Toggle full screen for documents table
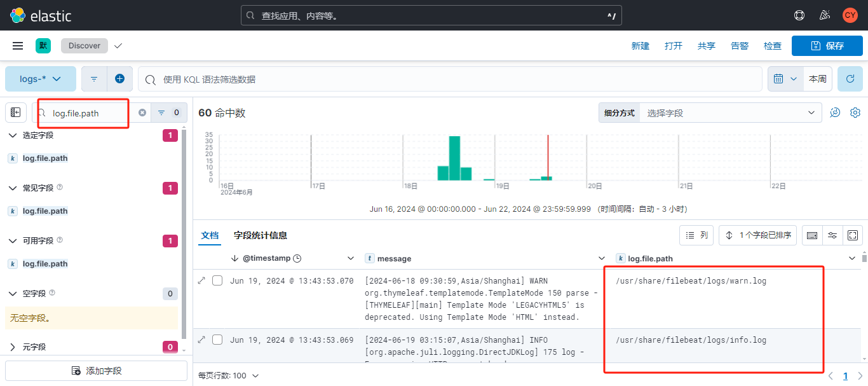This screenshot has width=868, height=386. pos(853,235)
